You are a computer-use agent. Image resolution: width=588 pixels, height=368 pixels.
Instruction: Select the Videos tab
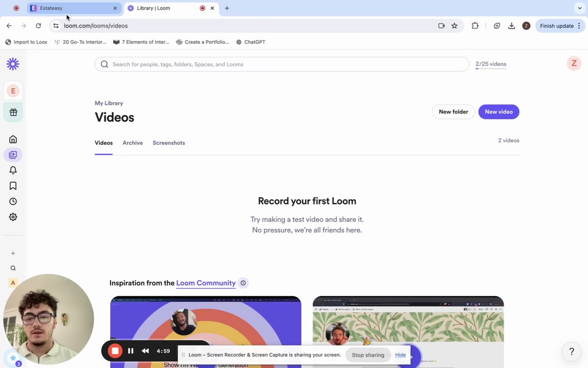[103, 143]
